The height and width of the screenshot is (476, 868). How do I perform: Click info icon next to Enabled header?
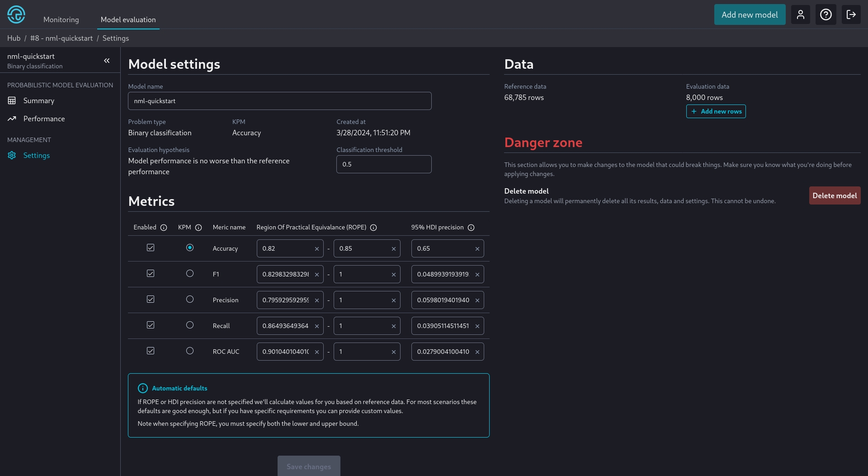point(164,228)
